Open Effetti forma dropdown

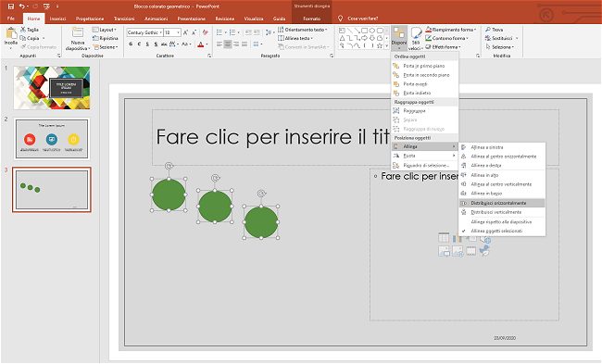click(443, 47)
